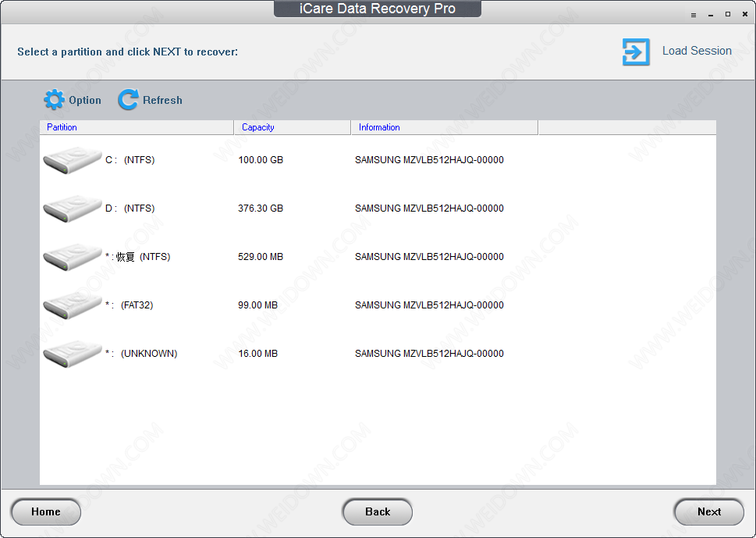Click the Next button

(708, 512)
